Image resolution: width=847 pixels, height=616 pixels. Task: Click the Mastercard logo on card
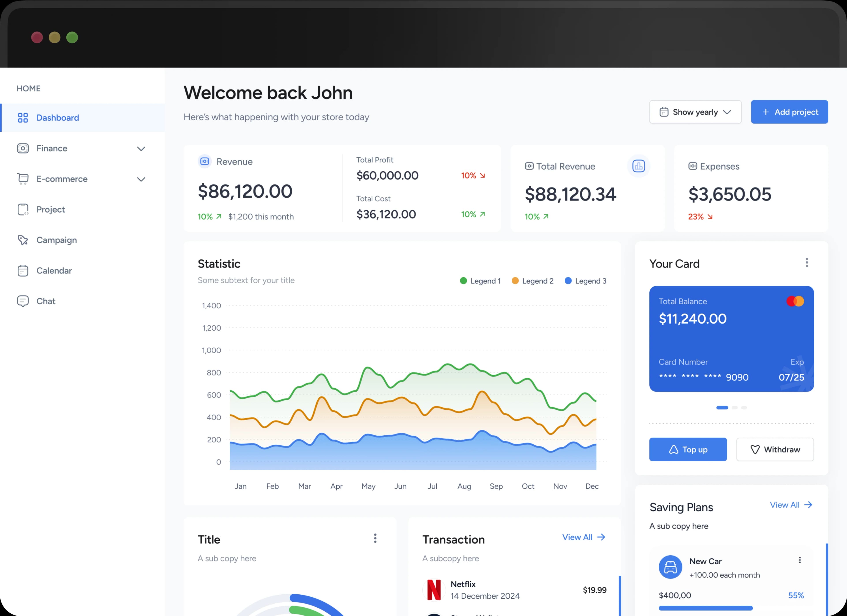pos(795,301)
